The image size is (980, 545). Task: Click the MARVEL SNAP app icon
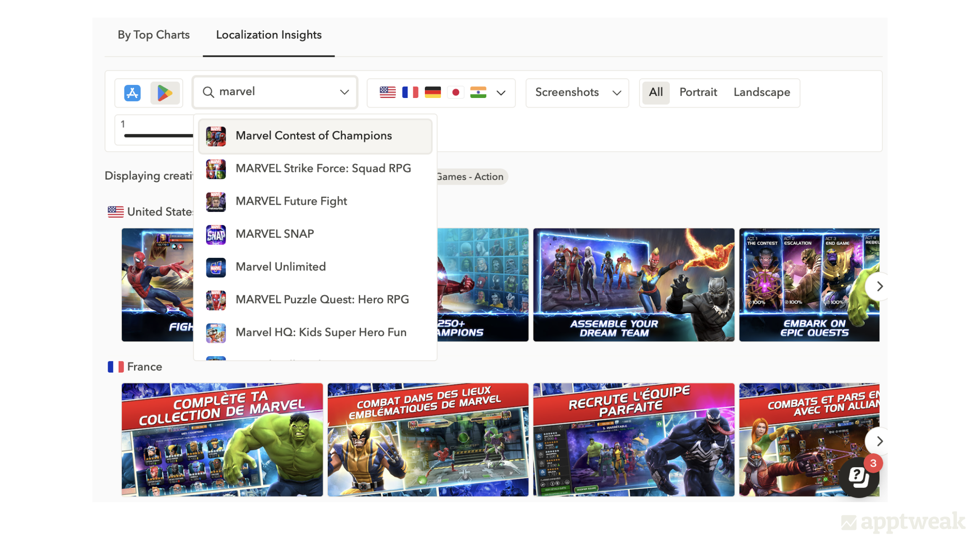pos(216,235)
